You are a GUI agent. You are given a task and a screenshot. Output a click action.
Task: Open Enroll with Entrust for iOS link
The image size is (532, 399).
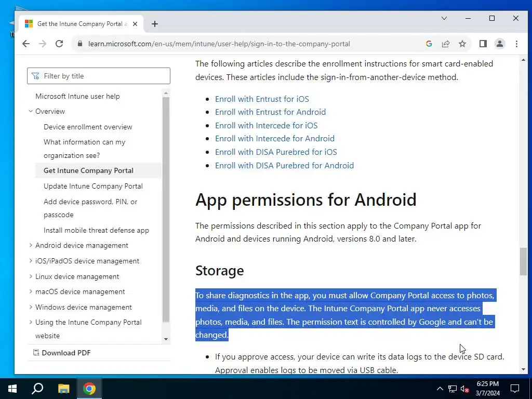(262, 99)
